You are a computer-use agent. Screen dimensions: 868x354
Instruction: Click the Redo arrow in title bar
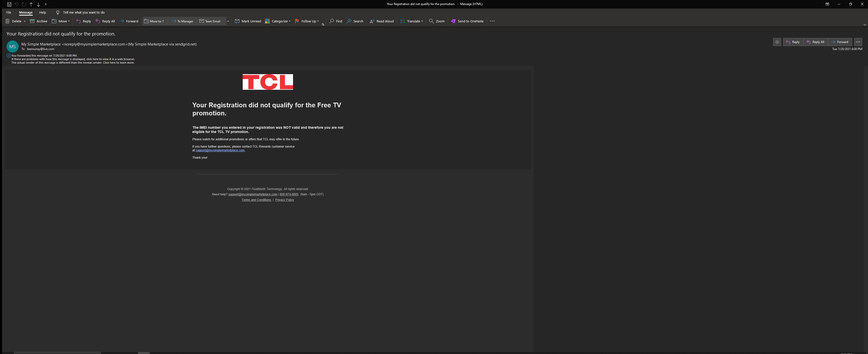click(x=24, y=4)
